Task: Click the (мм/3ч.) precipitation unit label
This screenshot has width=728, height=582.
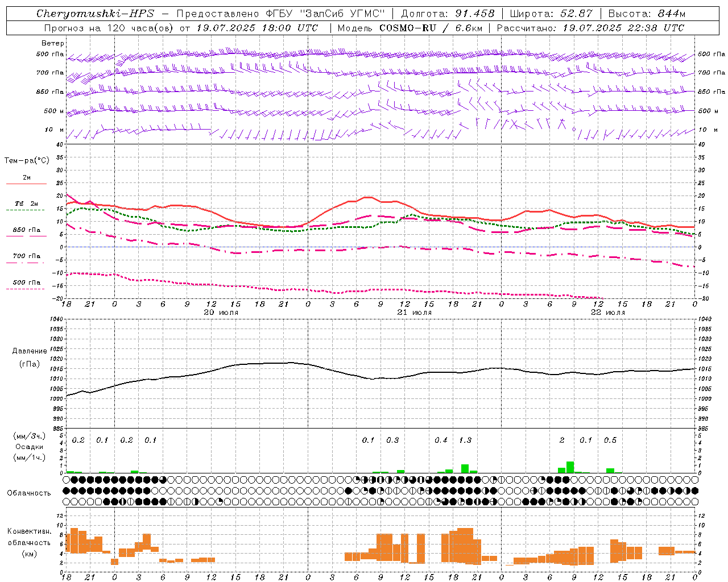Action: coord(29,436)
